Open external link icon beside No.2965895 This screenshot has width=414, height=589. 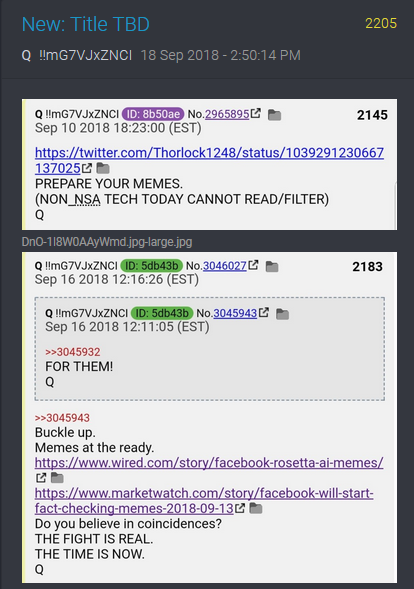pyautogui.click(x=255, y=113)
